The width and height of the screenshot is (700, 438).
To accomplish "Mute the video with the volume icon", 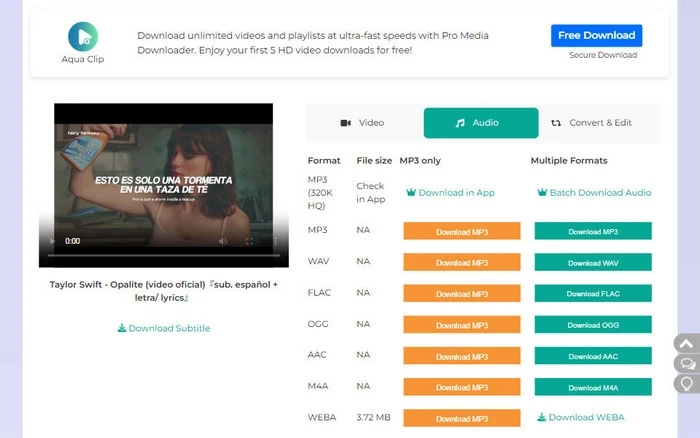I will [x=222, y=241].
